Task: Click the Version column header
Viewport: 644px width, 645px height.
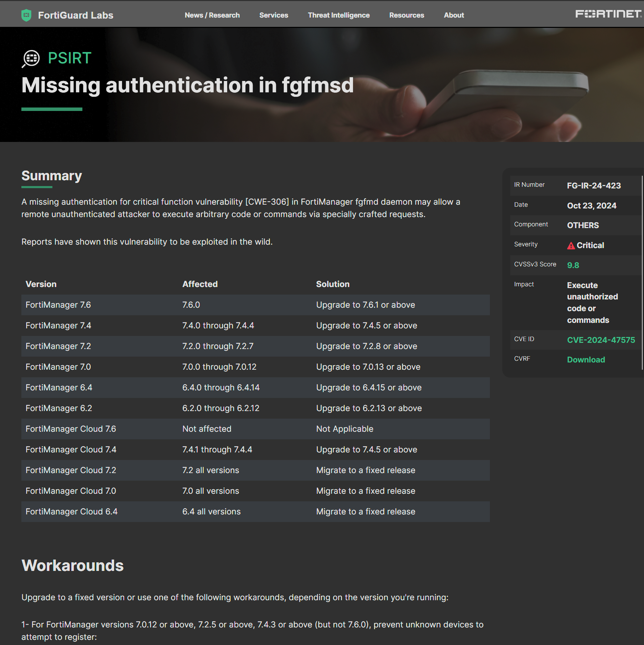Action: [41, 284]
